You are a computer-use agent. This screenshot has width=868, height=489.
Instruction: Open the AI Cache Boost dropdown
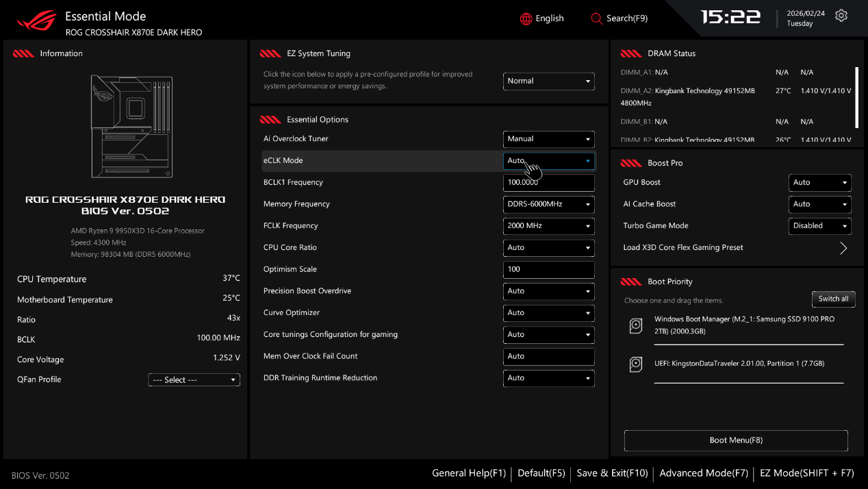pyautogui.click(x=819, y=204)
